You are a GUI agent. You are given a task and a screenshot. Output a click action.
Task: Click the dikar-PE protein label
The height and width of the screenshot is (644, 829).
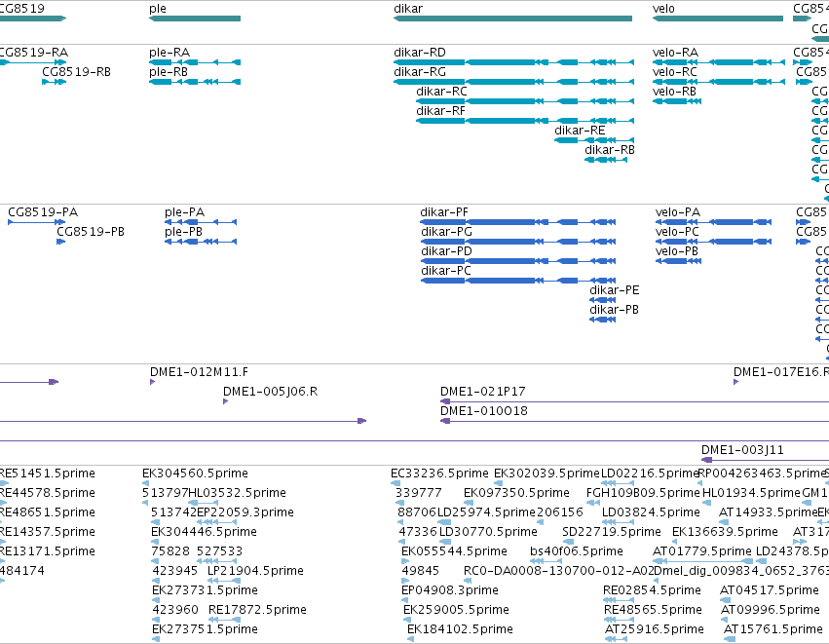[x=615, y=290]
